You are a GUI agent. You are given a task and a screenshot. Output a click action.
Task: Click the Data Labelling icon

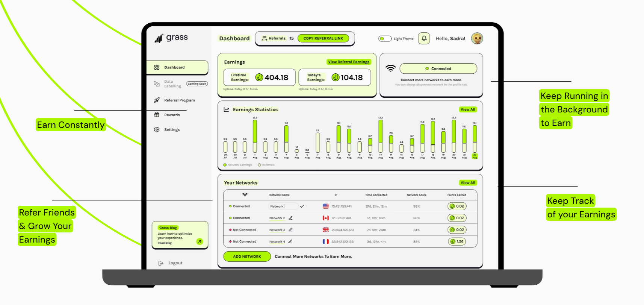point(157,84)
